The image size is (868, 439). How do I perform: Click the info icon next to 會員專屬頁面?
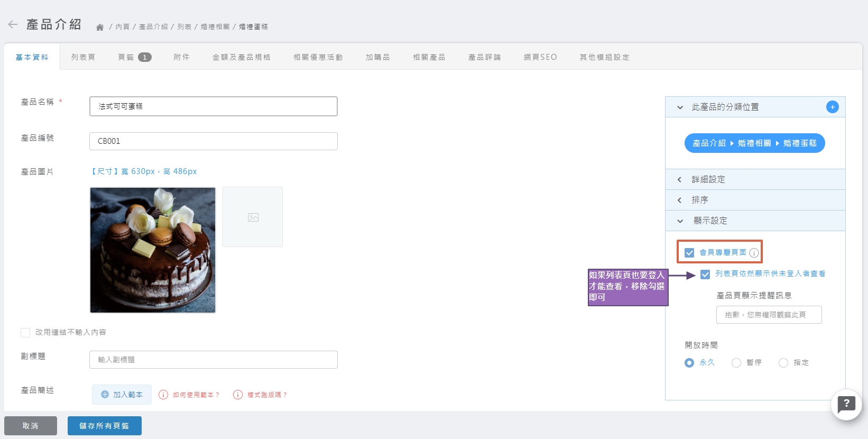754,253
